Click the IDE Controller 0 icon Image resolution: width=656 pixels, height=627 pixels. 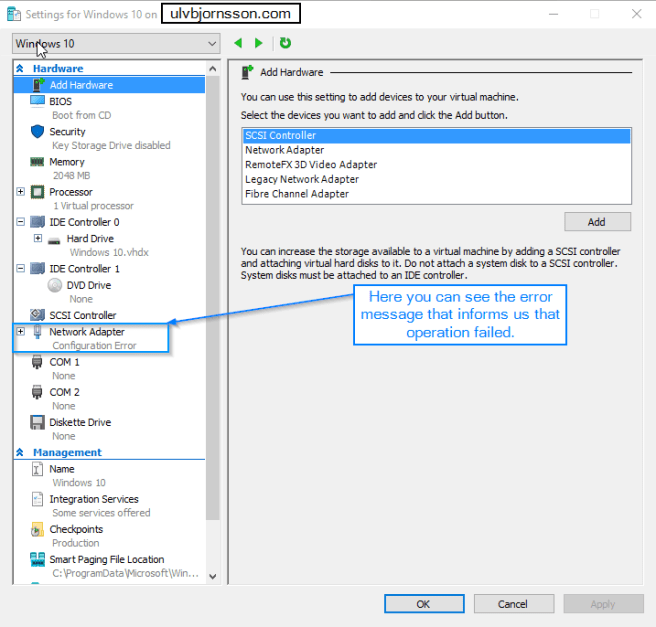point(37,222)
